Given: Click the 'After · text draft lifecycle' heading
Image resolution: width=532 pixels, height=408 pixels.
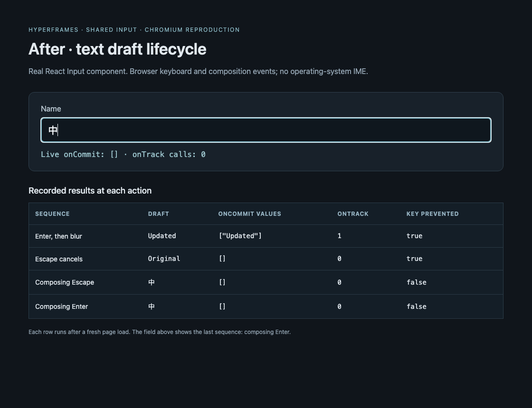Looking at the screenshot, I should coord(117,49).
